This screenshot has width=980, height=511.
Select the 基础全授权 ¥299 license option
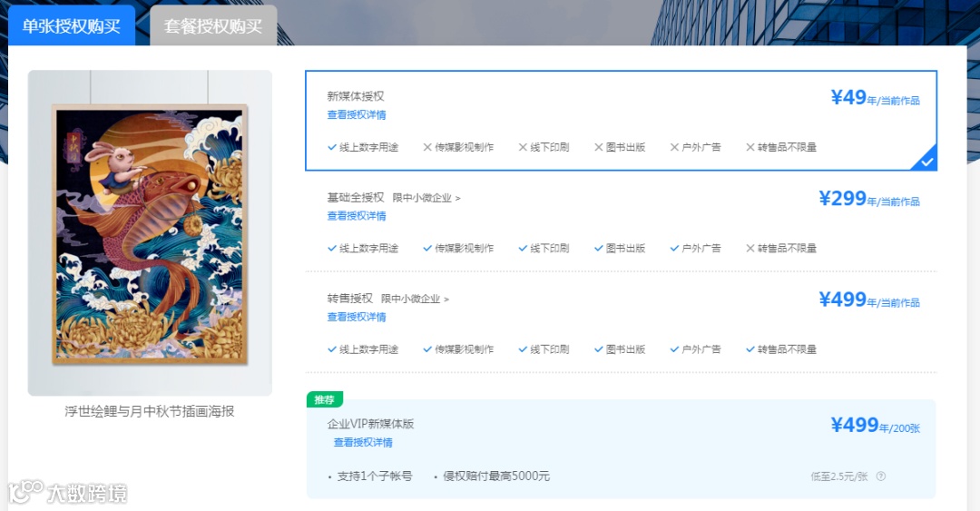point(622,222)
